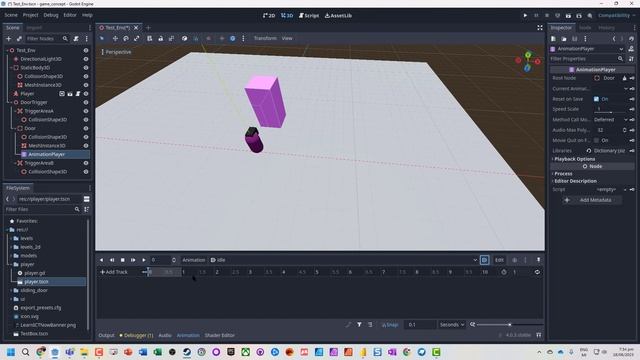640x360 pixels.
Task: Open the Current Animation dropdown
Action: pos(610,89)
